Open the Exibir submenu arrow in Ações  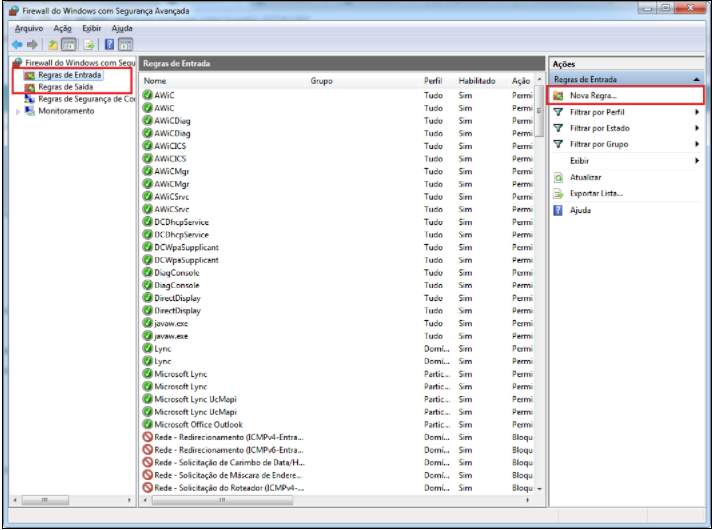(x=697, y=160)
